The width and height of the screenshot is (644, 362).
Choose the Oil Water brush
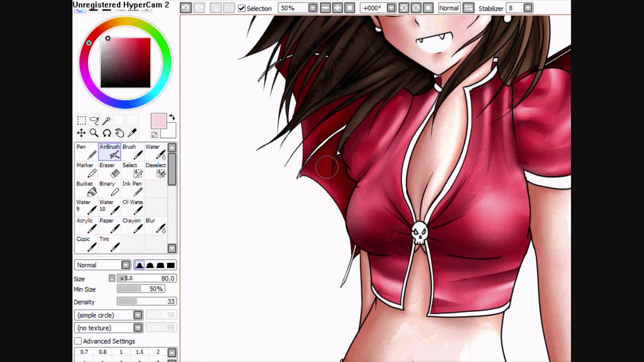pyautogui.click(x=132, y=207)
